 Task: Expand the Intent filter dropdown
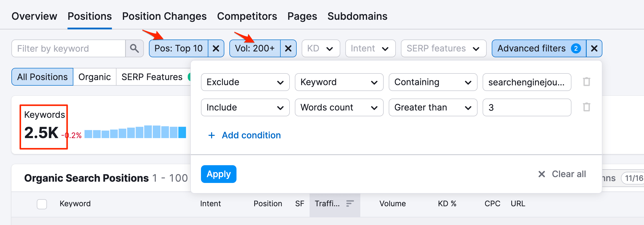(x=370, y=48)
